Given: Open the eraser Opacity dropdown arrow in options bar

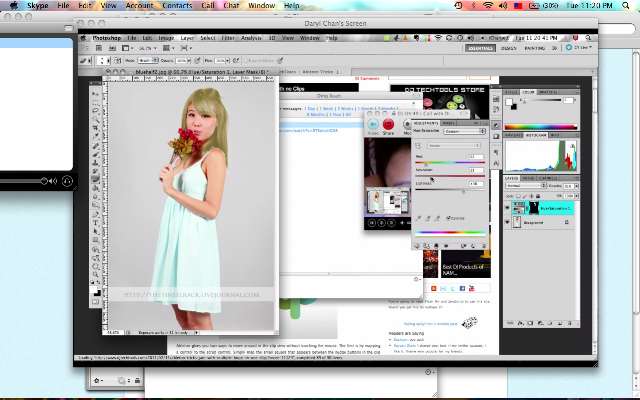Looking at the screenshot, I should 189,60.
